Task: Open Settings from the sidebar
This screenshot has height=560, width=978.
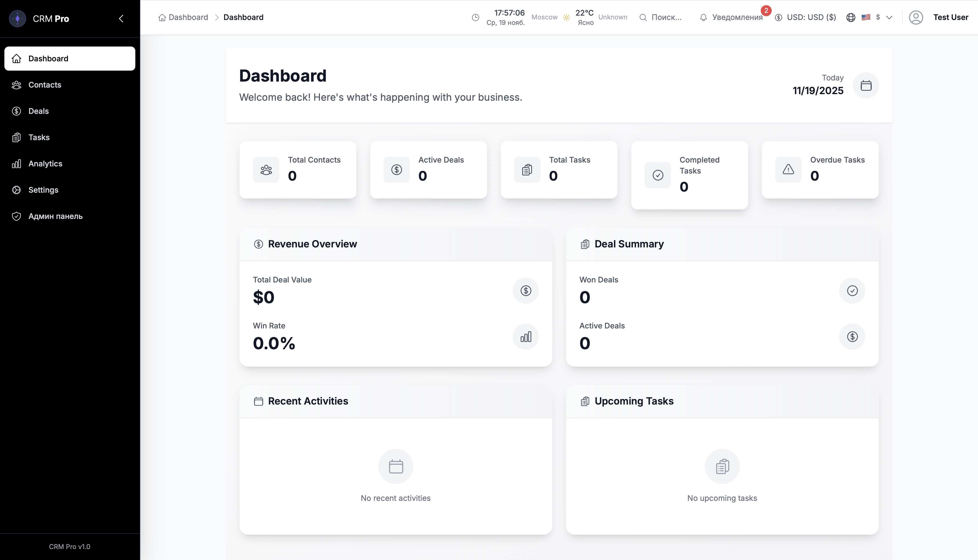Action: pyautogui.click(x=43, y=190)
